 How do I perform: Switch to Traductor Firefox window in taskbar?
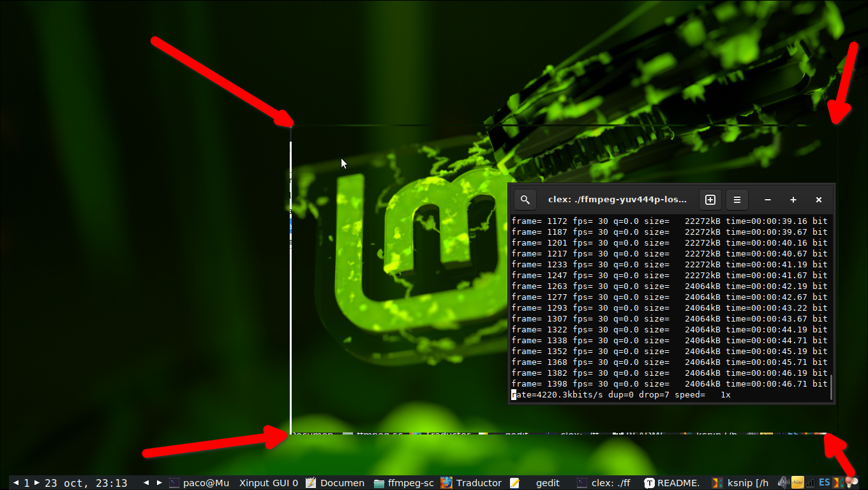tap(472, 483)
